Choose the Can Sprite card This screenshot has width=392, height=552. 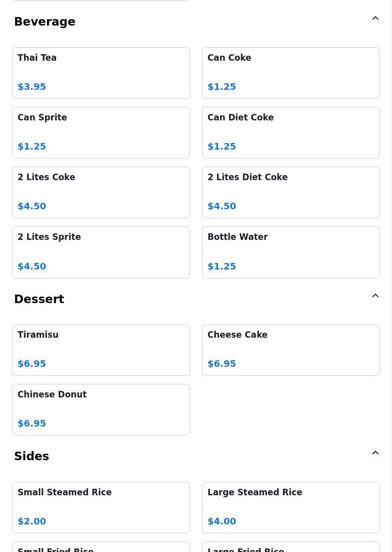point(101,132)
